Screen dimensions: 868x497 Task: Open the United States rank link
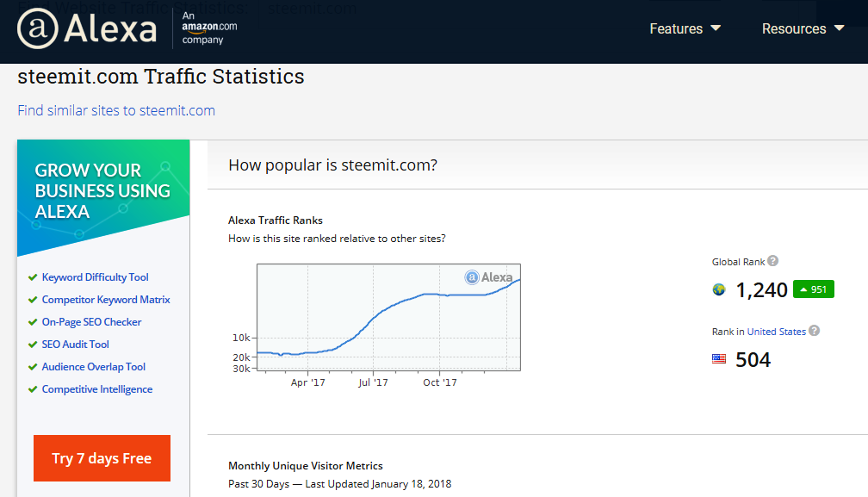pyautogui.click(x=776, y=332)
